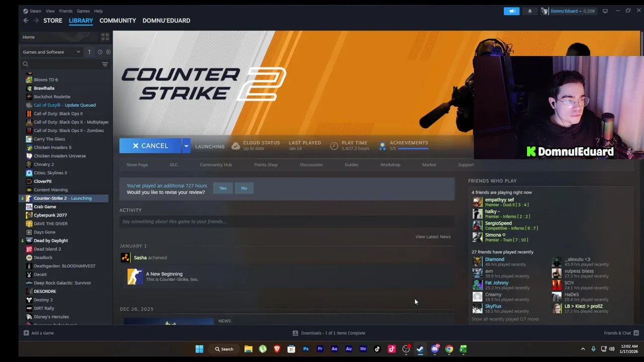The width and height of the screenshot is (644, 362).
Task: Open friend SergioSpeed's entry
Action: pyautogui.click(x=505, y=226)
